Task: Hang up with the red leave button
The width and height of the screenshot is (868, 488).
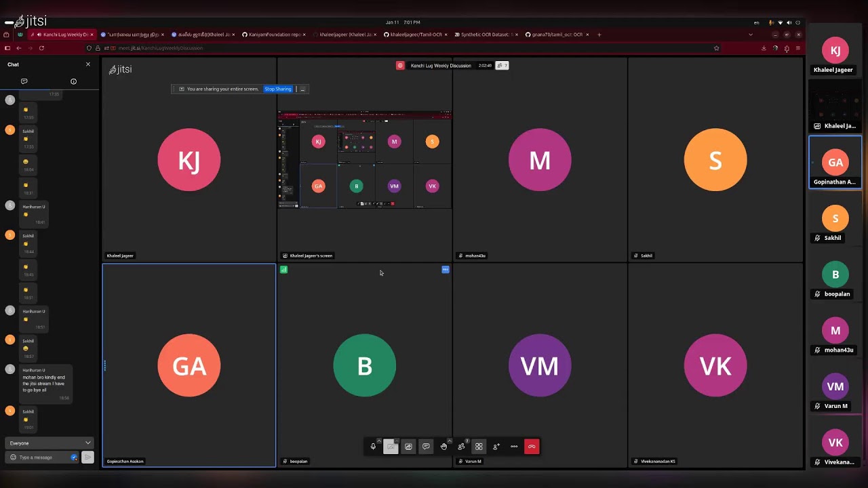Action: (532, 447)
